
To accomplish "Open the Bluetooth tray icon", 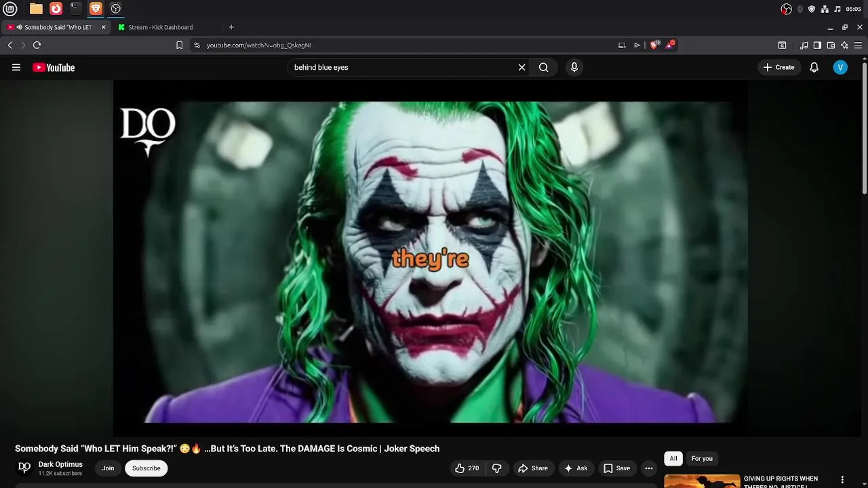I will [800, 9].
